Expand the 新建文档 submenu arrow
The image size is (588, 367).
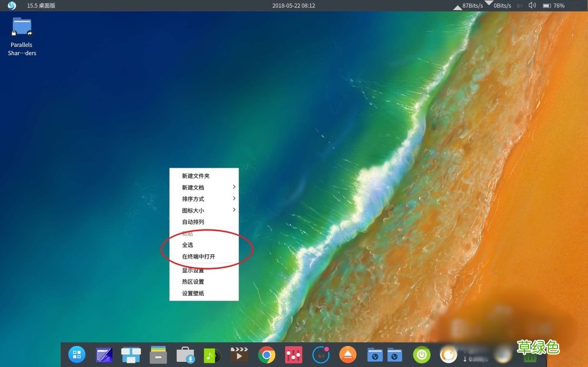[233, 187]
